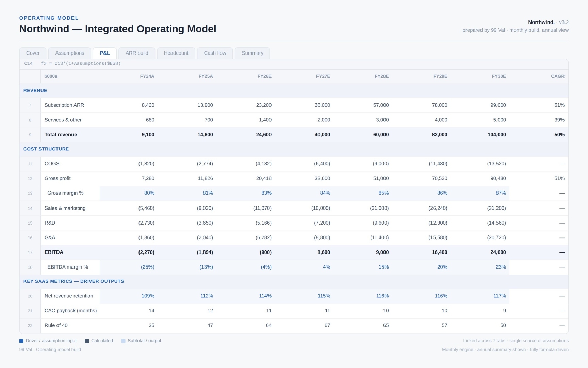Select Services & other CAGR cell 39%
The image size is (588, 368).
tap(559, 120)
